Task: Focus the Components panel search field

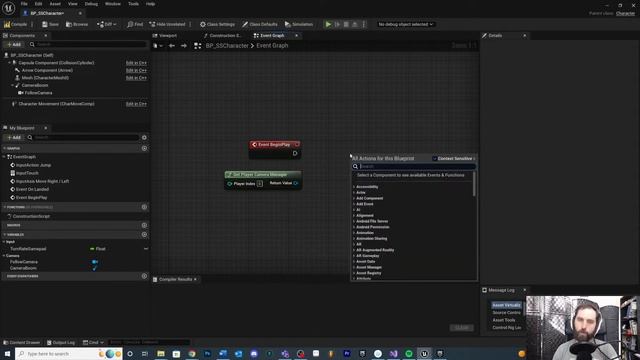Action: tap(87, 44)
